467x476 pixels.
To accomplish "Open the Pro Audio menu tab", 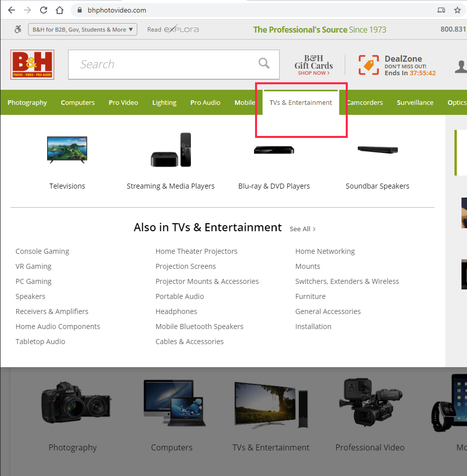I will [205, 103].
